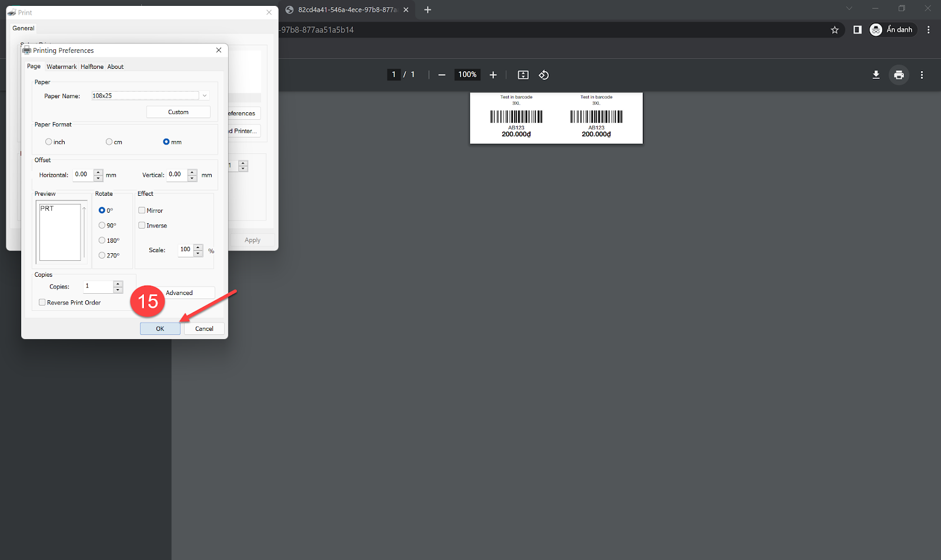The image size is (941, 560).
Task: Click the Find Printer button in Print dialog
Action: [243, 131]
